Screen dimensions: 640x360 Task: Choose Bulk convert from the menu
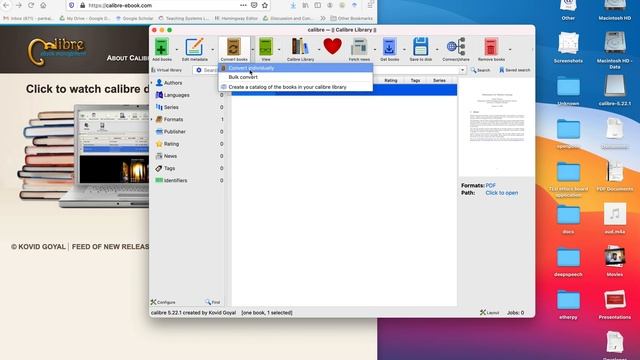296,77
